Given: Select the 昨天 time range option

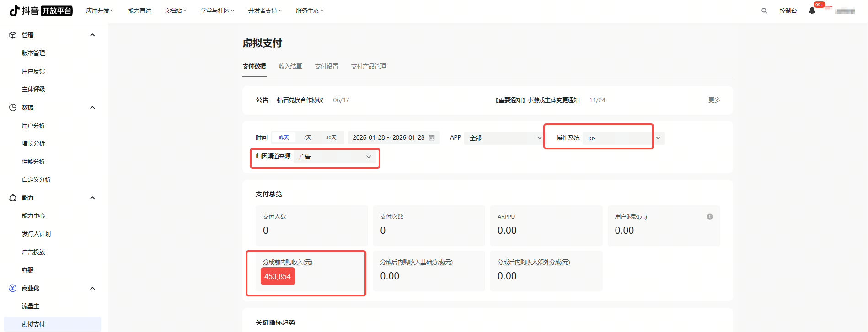Looking at the screenshot, I should coord(284,137).
